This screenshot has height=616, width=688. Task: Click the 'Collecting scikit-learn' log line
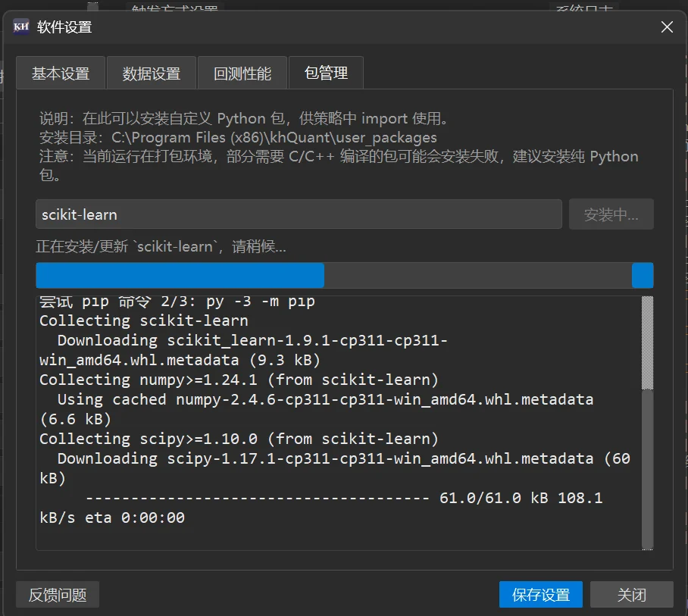pos(144,321)
